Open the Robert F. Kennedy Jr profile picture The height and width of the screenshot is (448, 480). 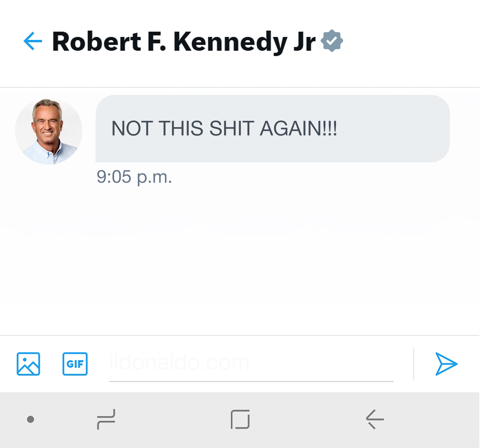48,132
